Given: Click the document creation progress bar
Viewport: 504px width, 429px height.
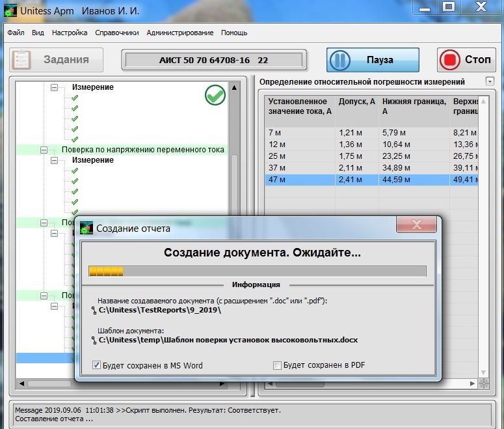Looking at the screenshot, I should (257, 271).
